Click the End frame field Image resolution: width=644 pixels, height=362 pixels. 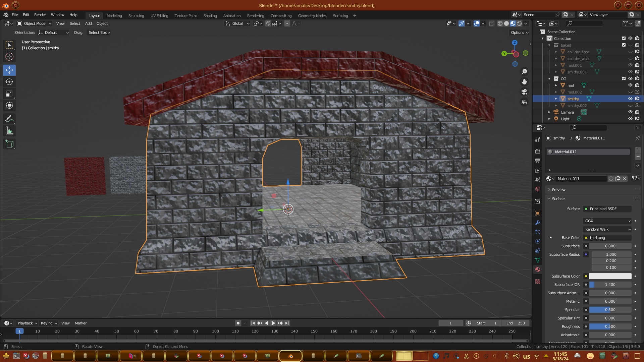click(x=516, y=323)
